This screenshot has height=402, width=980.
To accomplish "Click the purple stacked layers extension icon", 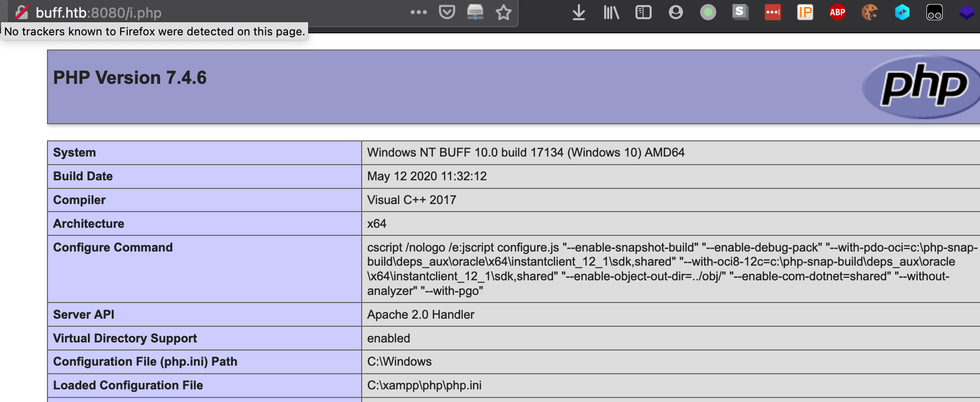I will [967, 12].
